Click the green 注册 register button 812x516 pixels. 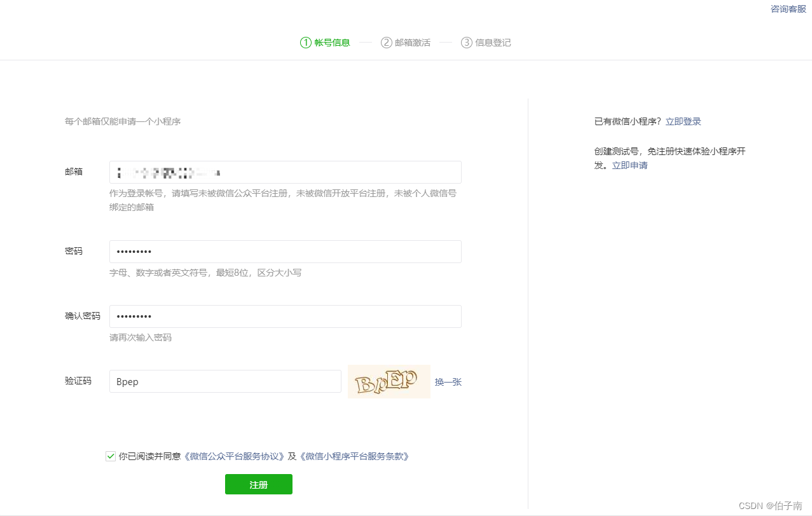point(258,484)
